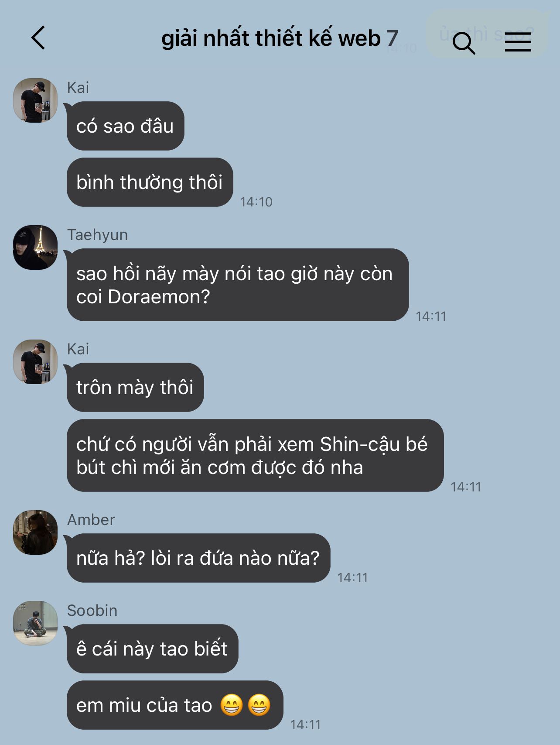Select the "bình thường thôi" message

(x=150, y=182)
